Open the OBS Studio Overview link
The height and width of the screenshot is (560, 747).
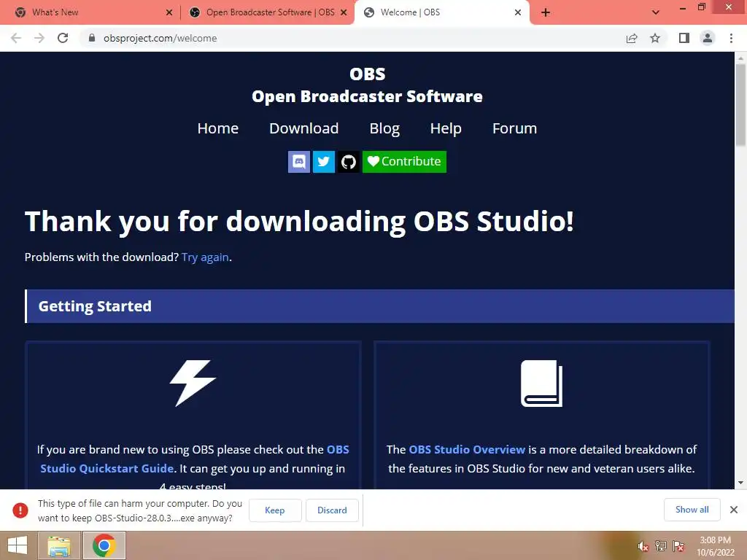point(467,449)
